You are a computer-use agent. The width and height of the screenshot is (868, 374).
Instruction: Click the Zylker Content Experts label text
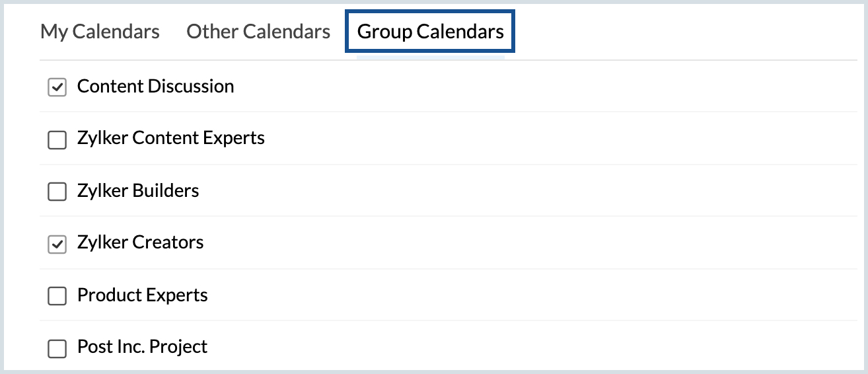(170, 138)
